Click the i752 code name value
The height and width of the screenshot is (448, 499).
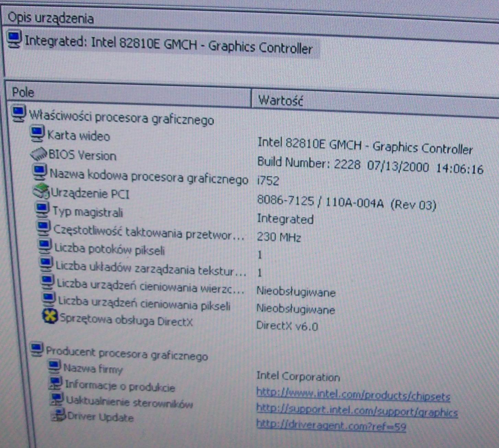tap(268, 180)
